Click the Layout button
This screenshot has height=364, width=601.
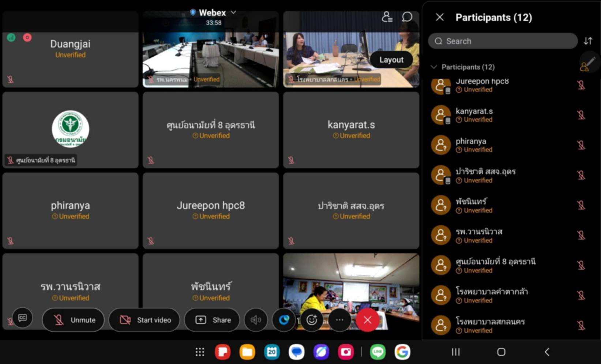(x=391, y=60)
